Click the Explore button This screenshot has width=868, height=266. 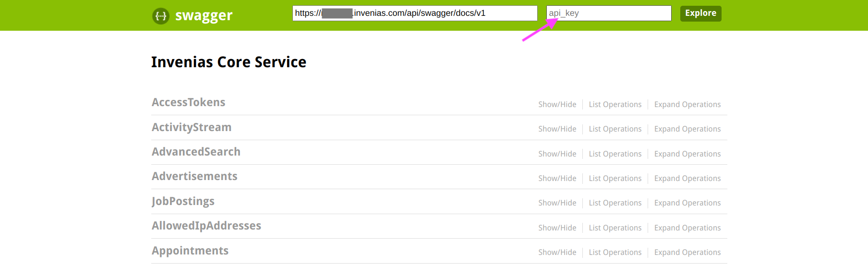pyautogui.click(x=700, y=13)
